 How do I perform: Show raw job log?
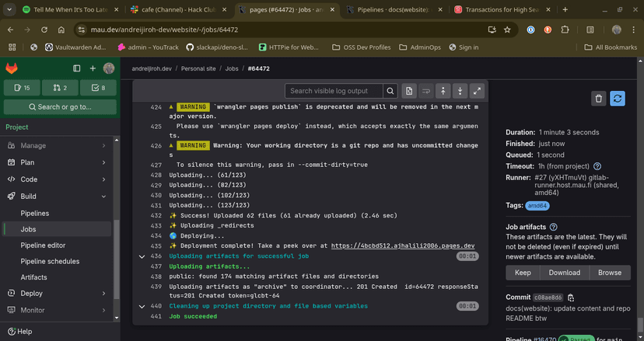[x=410, y=91]
